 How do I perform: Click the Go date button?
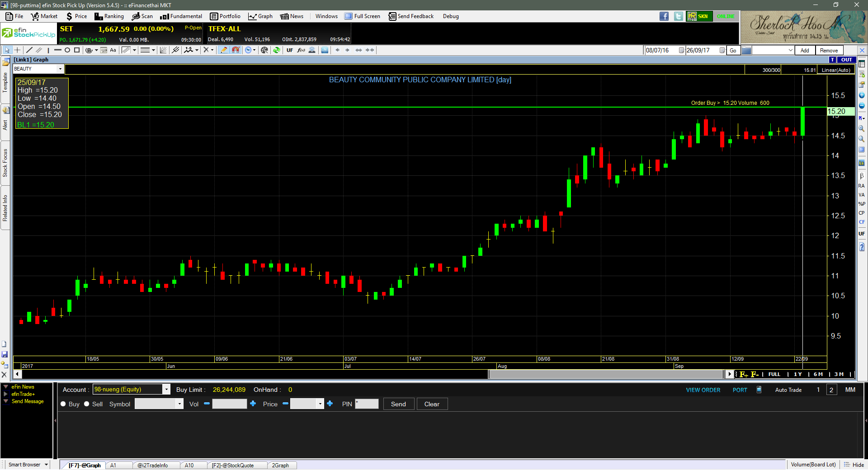tap(733, 50)
